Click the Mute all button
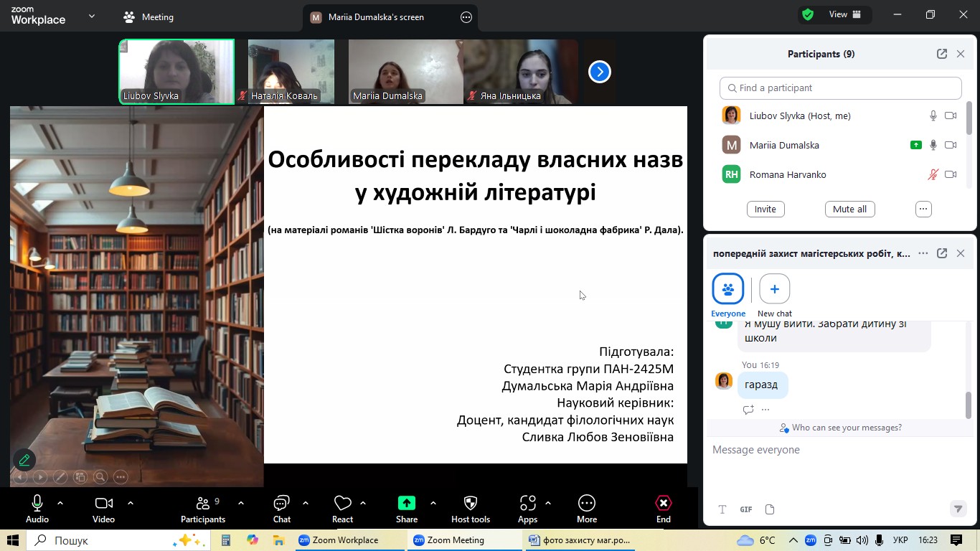This screenshot has width=980, height=551. (849, 209)
